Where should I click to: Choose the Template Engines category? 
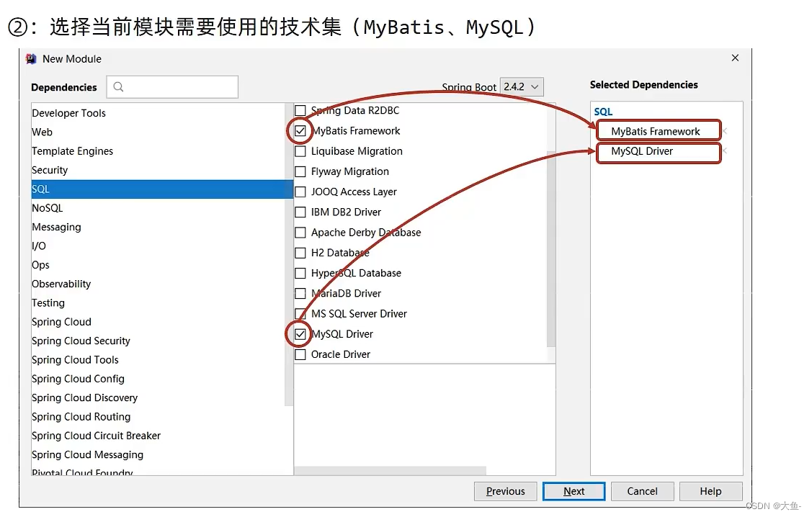point(158,151)
